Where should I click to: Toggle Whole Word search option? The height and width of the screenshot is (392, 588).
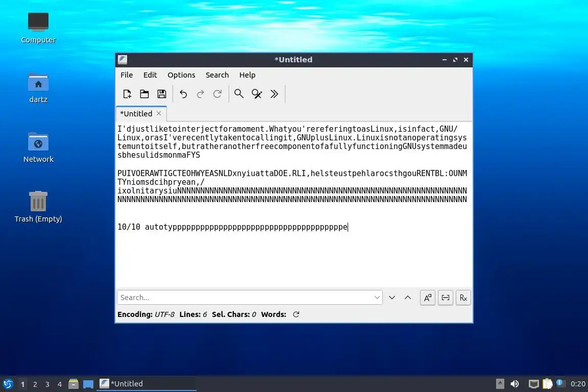pos(446,298)
